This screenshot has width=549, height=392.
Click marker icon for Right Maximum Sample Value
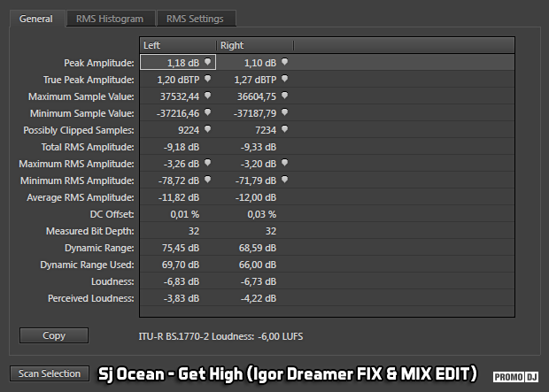click(284, 96)
